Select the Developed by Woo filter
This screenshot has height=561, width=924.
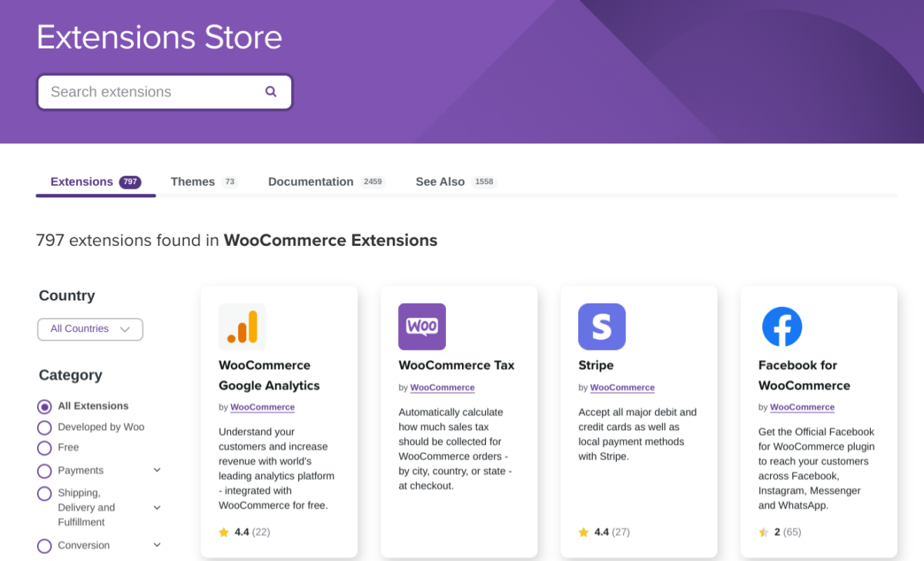point(45,427)
